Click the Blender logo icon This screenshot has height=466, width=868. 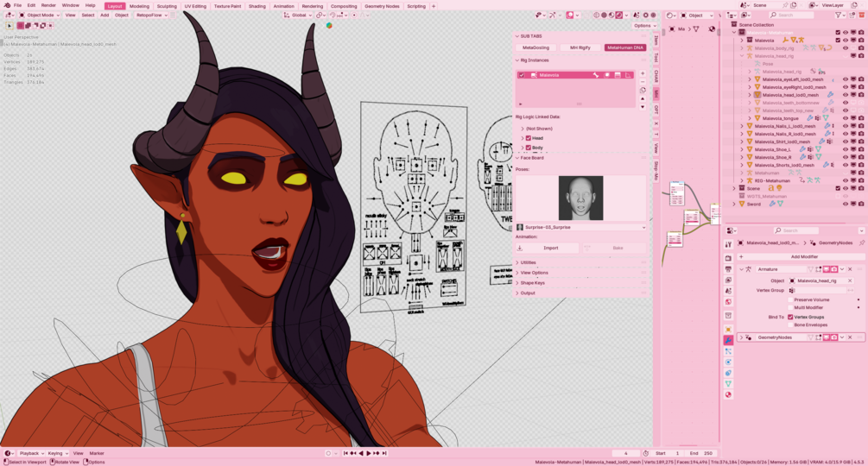click(x=7, y=5)
